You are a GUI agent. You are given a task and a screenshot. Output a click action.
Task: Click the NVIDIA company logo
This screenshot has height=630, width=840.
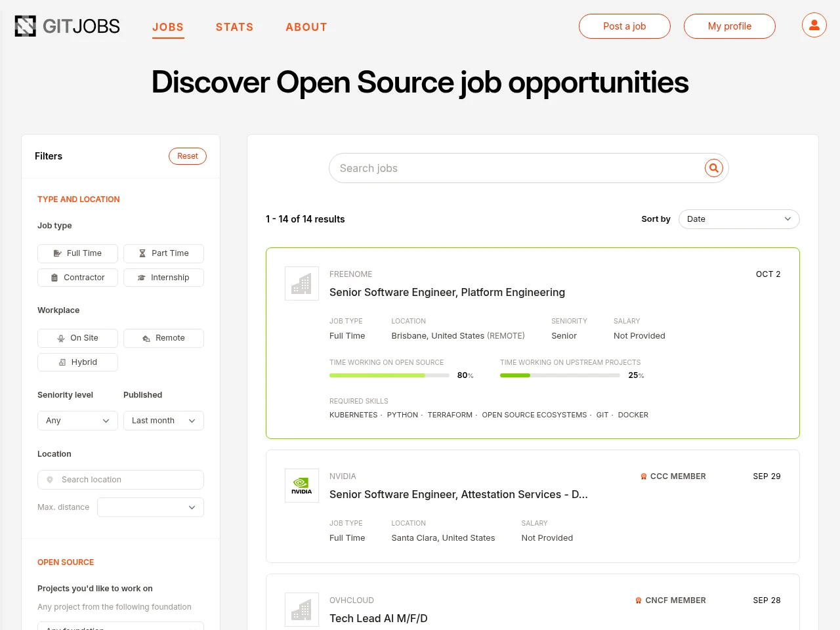click(x=302, y=486)
